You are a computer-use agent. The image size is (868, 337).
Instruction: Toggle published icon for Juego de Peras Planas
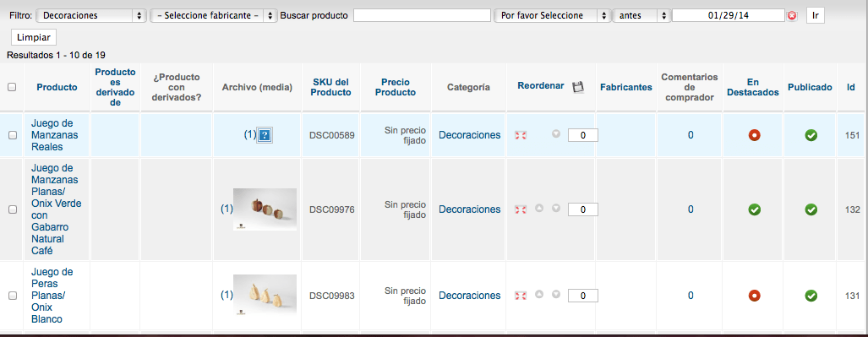pos(811,296)
